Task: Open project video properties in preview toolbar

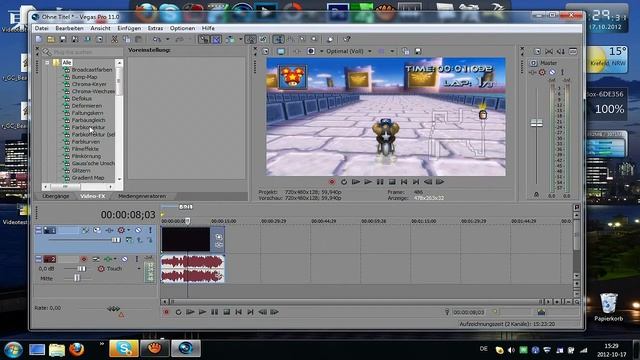Action: pos(266,51)
